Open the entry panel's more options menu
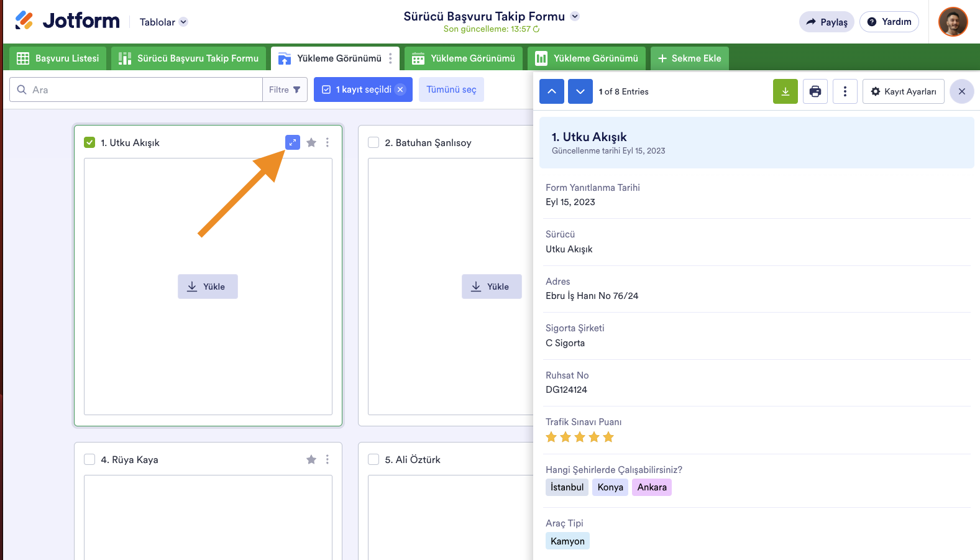 pos(845,91)
